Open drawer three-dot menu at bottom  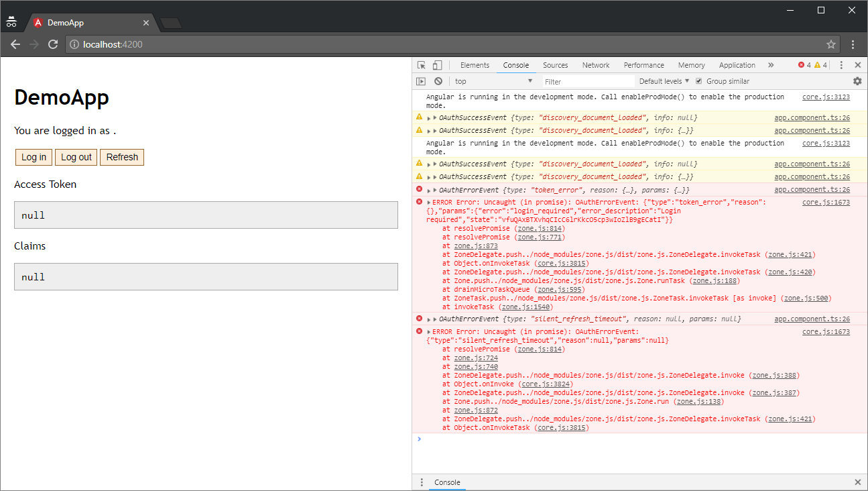click(x=422, y=482)
